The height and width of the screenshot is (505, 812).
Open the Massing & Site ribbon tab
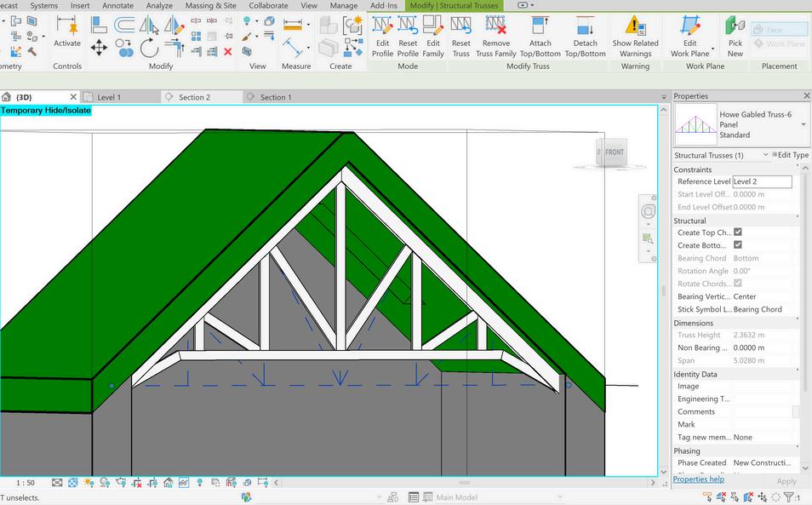(211, 6)
